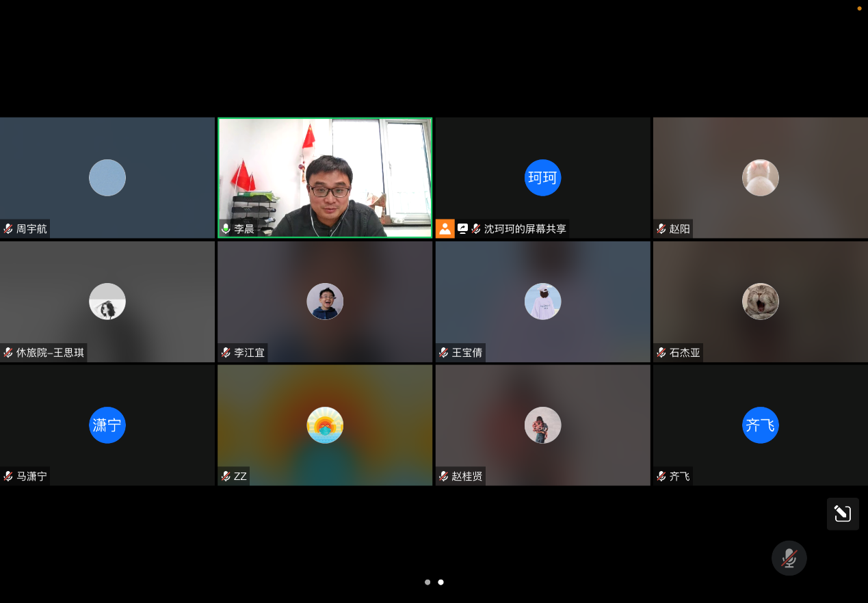The image size is (868, 603).
Task: Click the blue 潇宁 avatar circle
Action: click(x=107, y=425)
